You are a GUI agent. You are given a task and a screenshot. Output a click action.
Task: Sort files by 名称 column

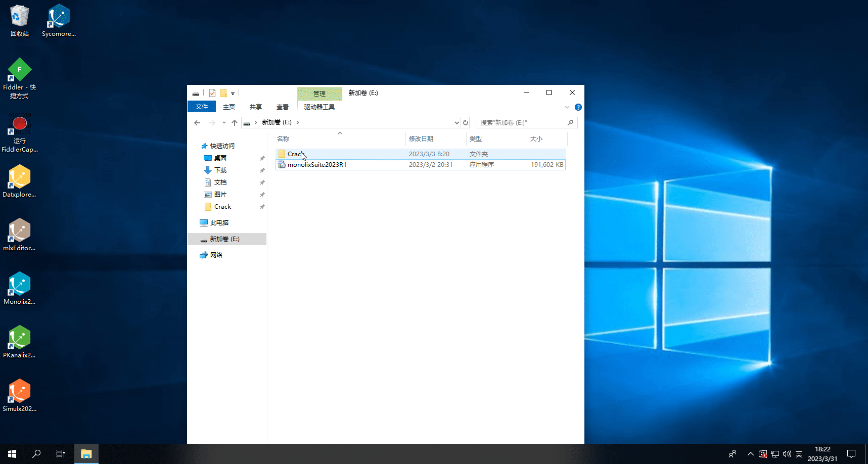[x=340, y=138]
